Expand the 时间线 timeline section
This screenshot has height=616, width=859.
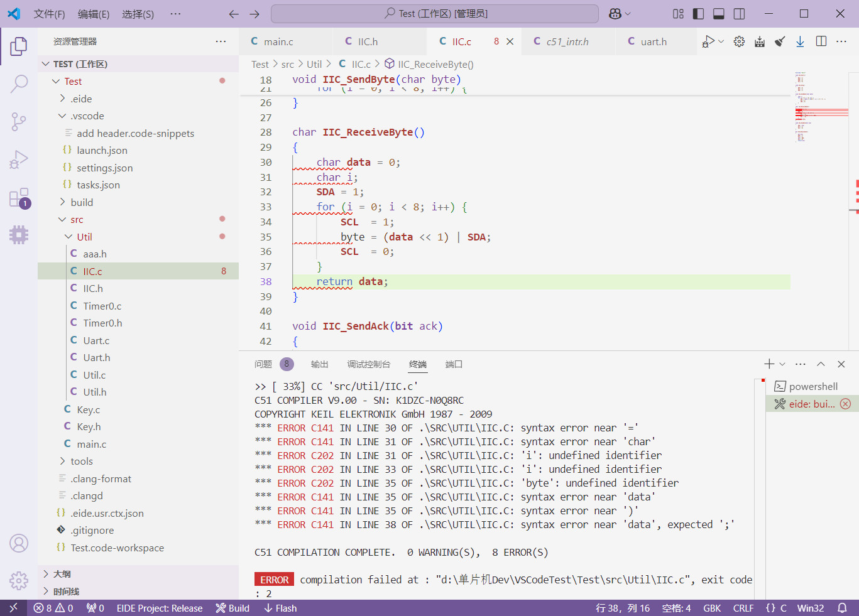pyautogui.click(x=138, y=592)
